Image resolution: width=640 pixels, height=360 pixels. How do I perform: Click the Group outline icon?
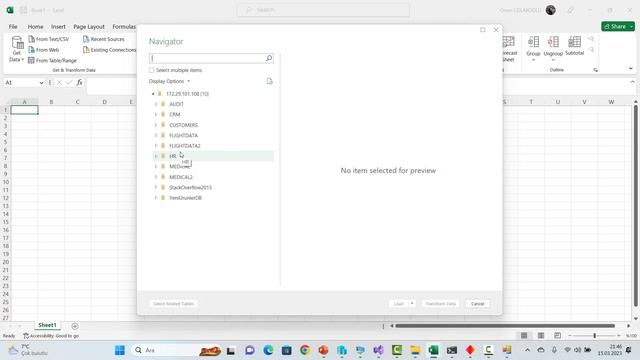tap(533, 42)
